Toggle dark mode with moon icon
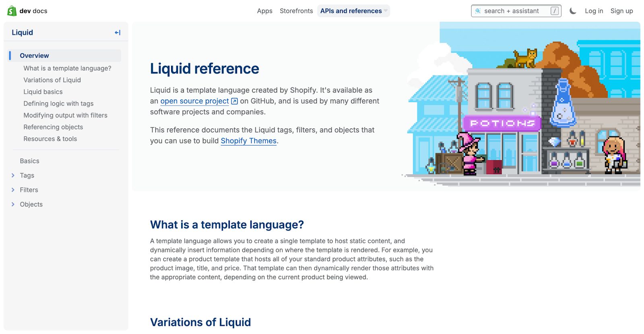 point(573,11)
